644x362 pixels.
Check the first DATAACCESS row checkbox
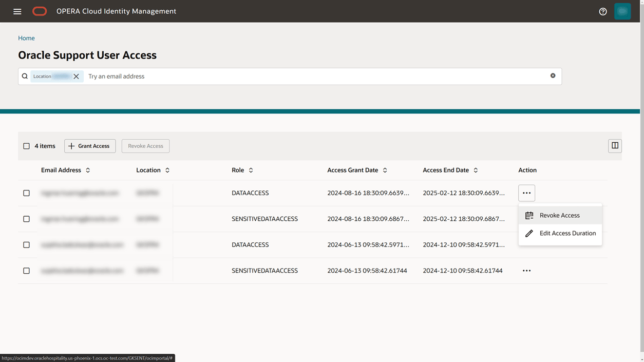tap(26, 193)
